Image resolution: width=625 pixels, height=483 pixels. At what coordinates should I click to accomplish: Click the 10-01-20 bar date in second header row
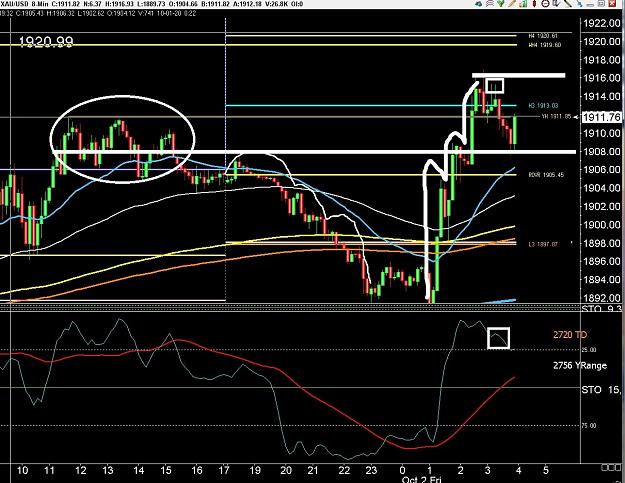click(x=168, y=13)
